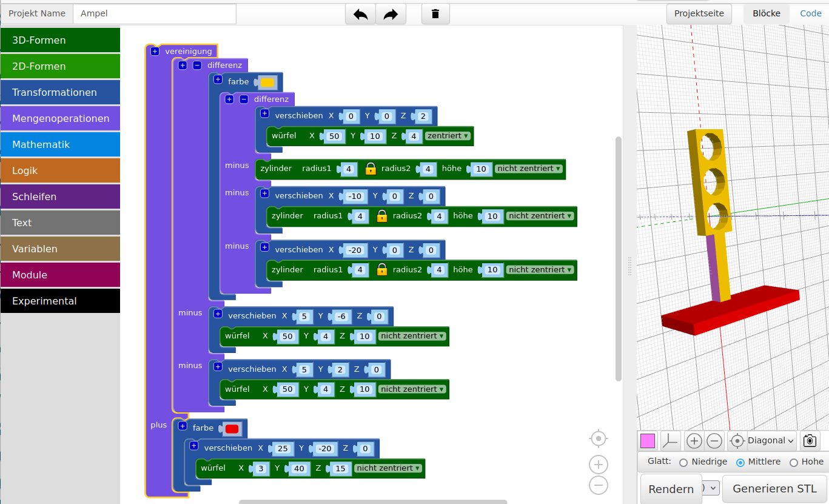The image size is (829, 504).
Task: Zoom in the 3D viewer with plus icon
Action: (694, 441)
